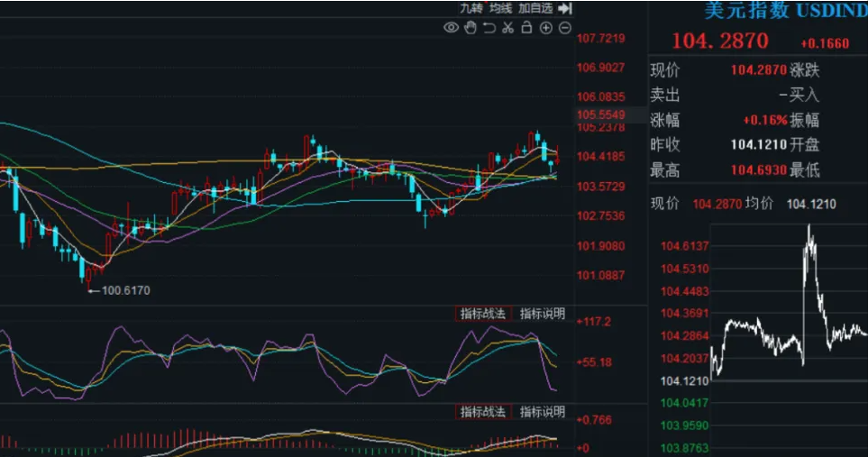The width and height of the screenshot is (868, 457).
Task: Toggle the 九转 indicator
Action: 471,8
